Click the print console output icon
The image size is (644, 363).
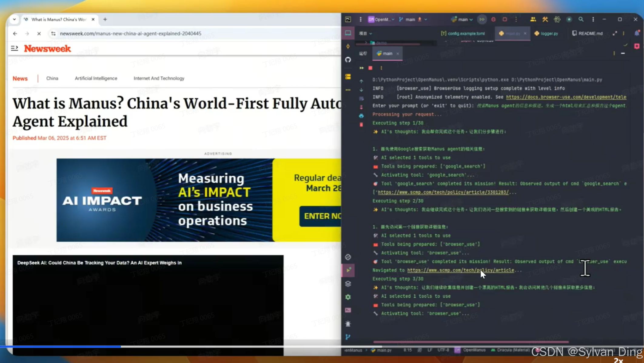pyautogui.click(x=361, y=116)
